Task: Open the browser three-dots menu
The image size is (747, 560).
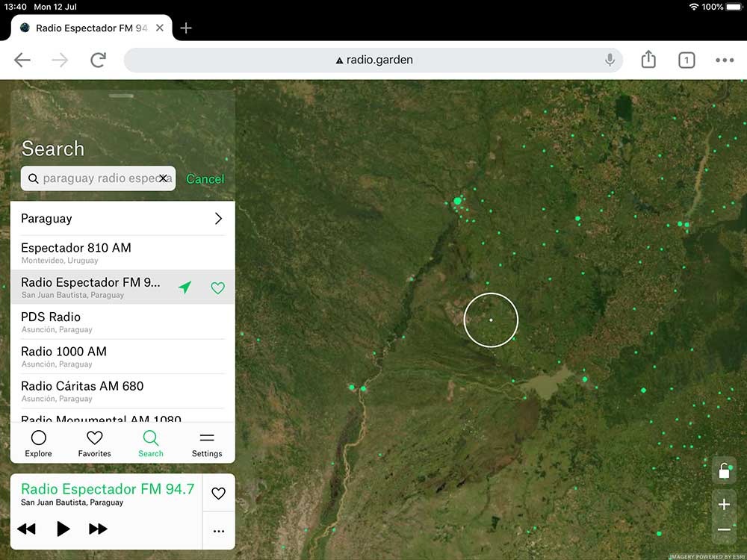Action: [x=724, y=60]
